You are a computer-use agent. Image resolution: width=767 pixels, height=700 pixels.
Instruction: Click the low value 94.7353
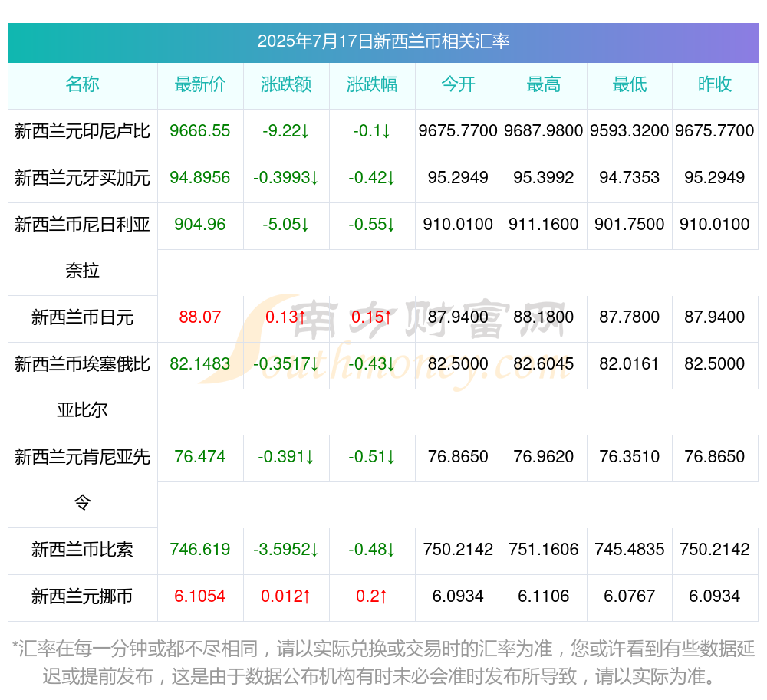[630, 177]
